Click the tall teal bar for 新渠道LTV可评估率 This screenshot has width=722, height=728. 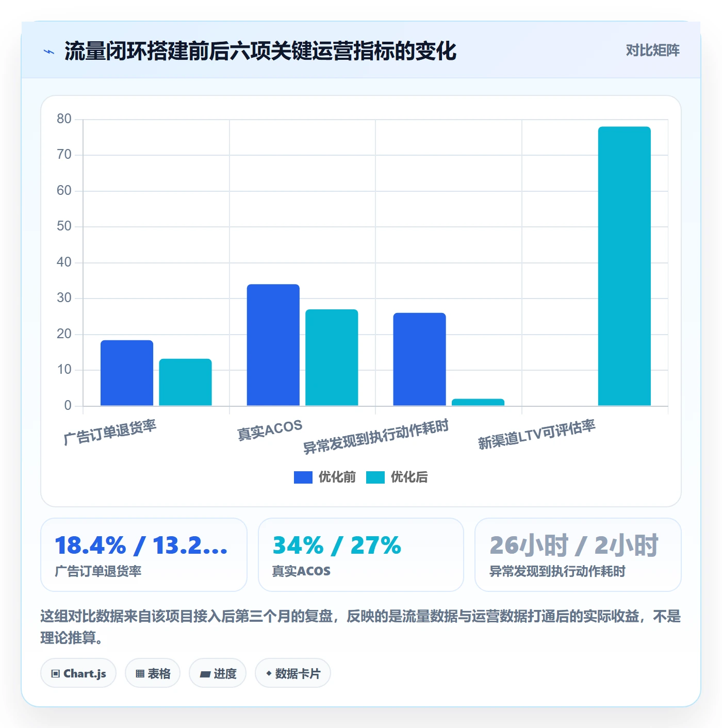click(625, 266)
